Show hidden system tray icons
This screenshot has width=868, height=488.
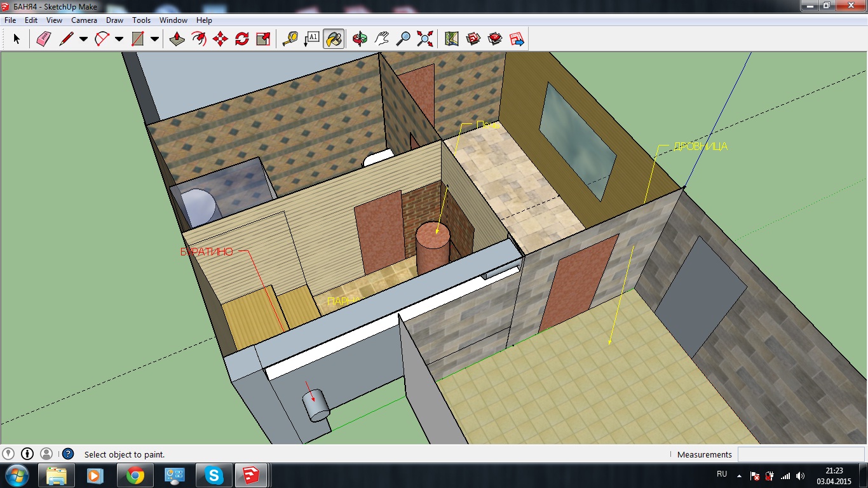click(x=739, y=475)
